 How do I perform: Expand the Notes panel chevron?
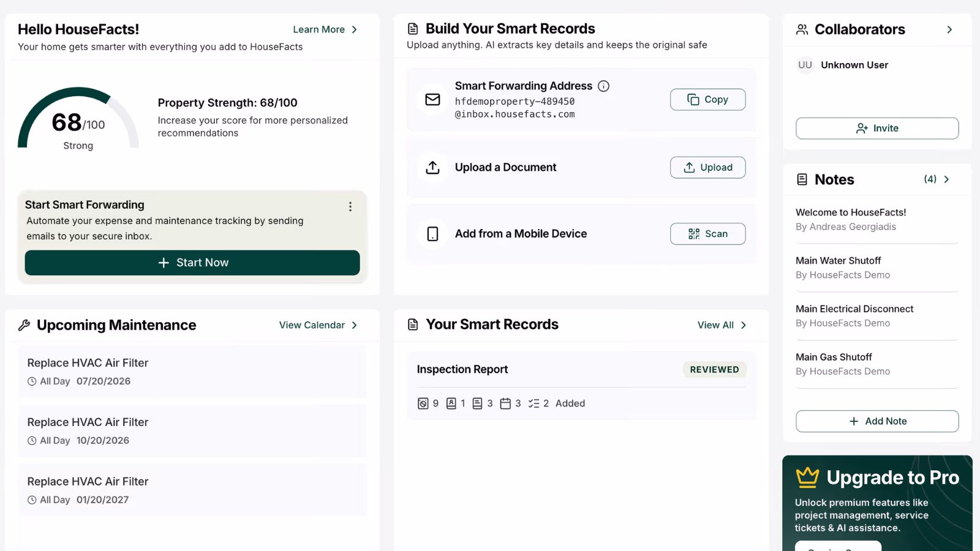pos(947,179)
